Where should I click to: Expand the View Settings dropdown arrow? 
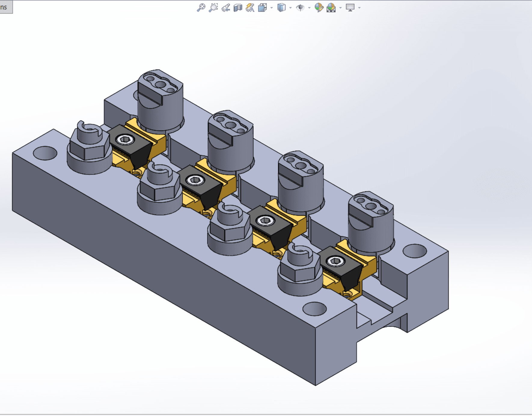tap(359, 8)
